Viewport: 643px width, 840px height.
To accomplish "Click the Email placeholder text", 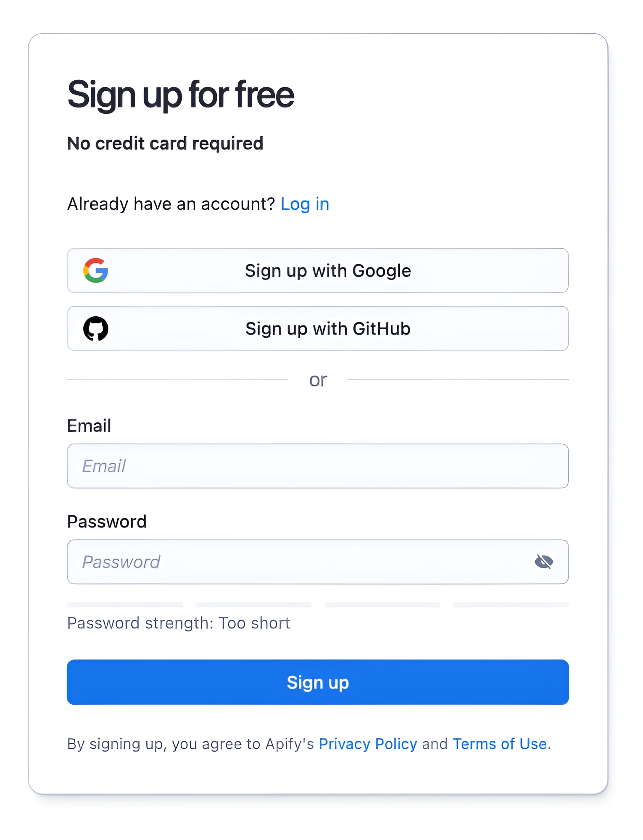I will coord(103,466).
